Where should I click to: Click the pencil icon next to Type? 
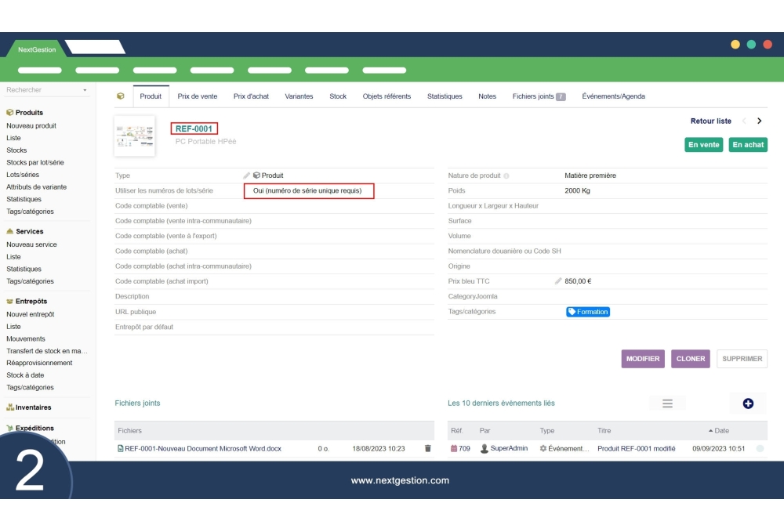pyautogui.click(x=247, y=176)
